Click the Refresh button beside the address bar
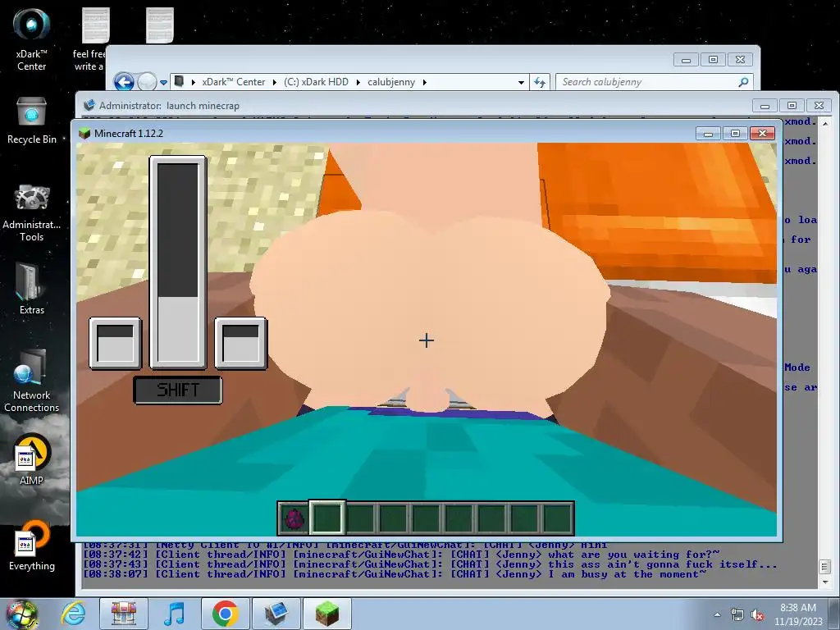Viewport: 840px width, 630px height. coord(540,82)
